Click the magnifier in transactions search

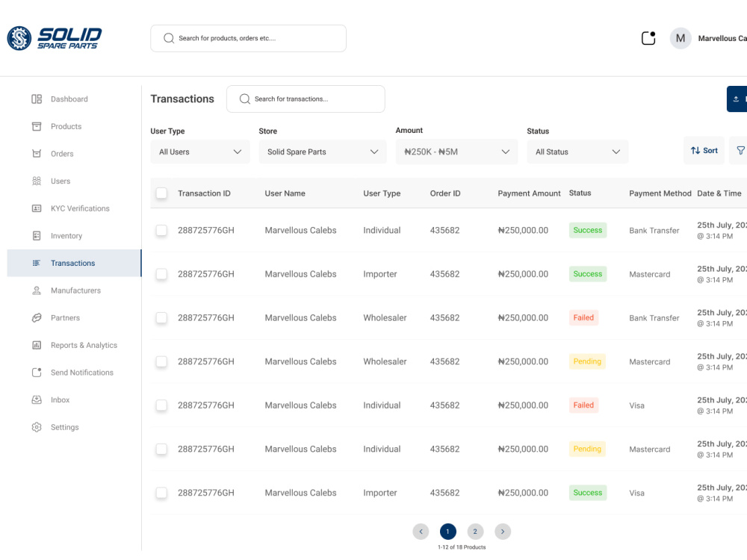(x=245, y=99)
